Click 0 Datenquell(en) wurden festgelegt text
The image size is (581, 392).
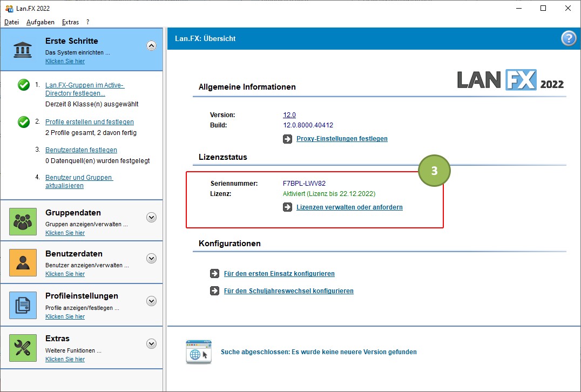97,161
